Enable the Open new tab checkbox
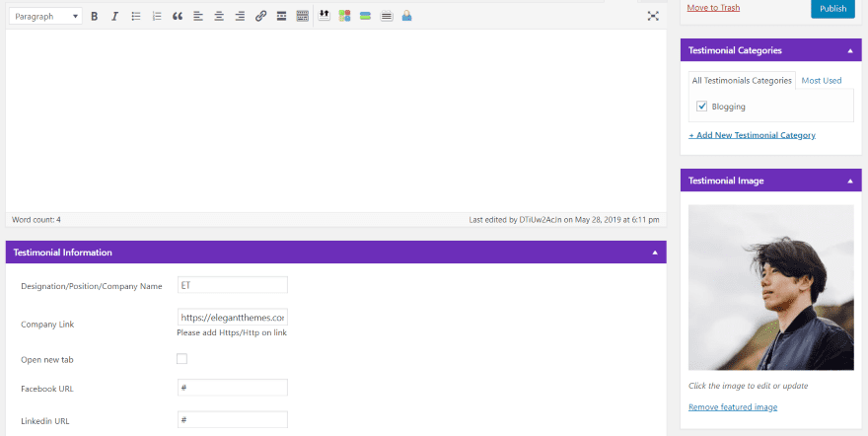The height and width of the screenshot is (436, 868). [181, 359]
